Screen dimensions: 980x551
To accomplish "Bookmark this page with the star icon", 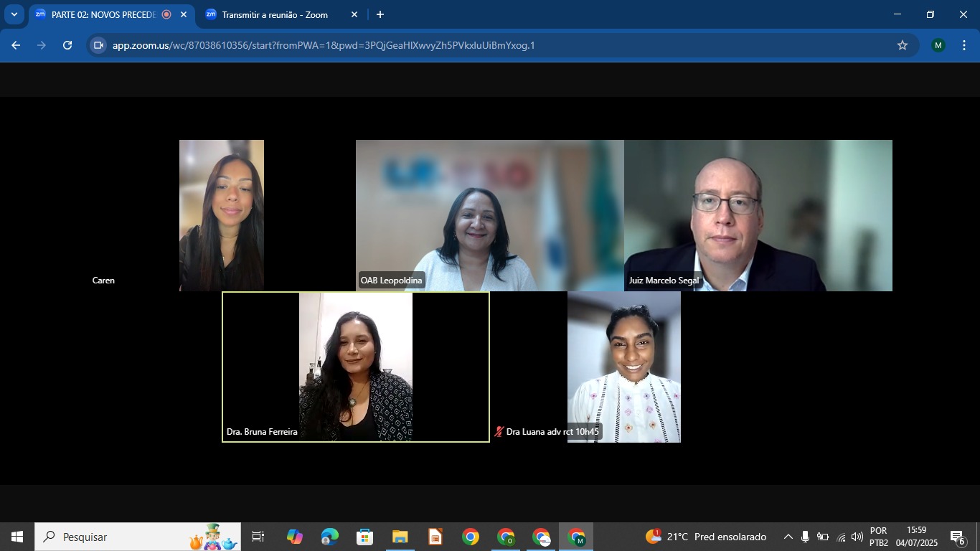I will click(903, 45).
